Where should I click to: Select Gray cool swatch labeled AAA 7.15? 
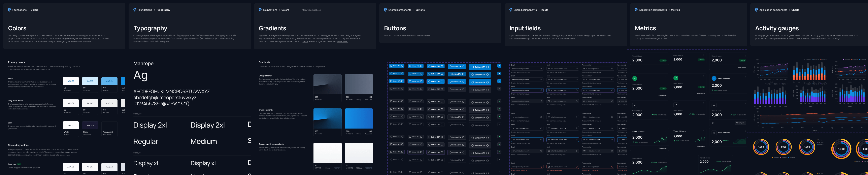(x=71, y=167)
